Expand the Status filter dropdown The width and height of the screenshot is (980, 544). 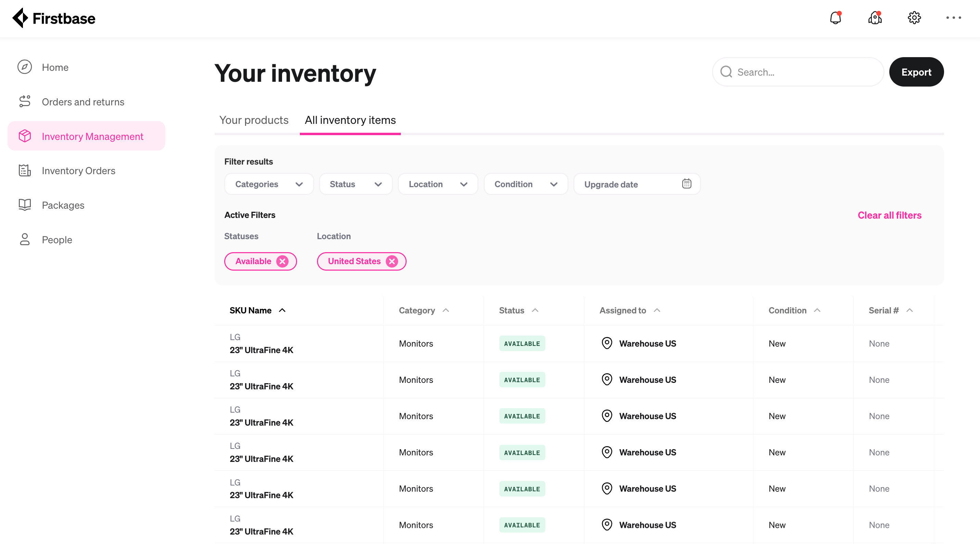[x=356, y=184]
